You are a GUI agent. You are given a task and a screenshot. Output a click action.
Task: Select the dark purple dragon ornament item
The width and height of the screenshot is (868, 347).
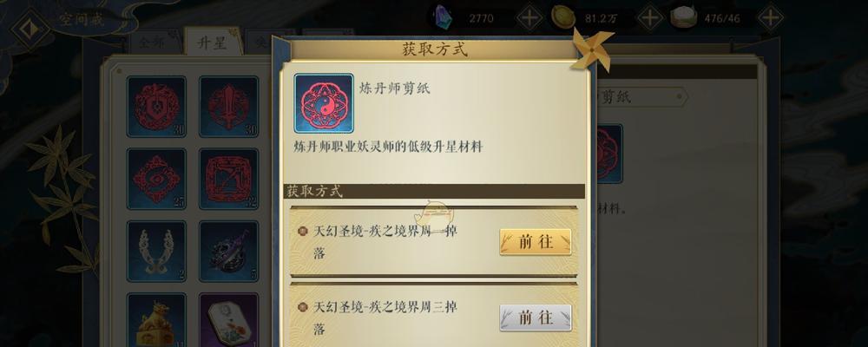click(228, 252)
